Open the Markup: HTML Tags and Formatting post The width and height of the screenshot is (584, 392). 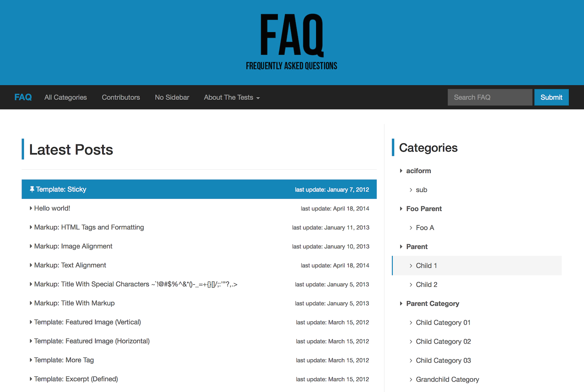click(x=89, y=227)
